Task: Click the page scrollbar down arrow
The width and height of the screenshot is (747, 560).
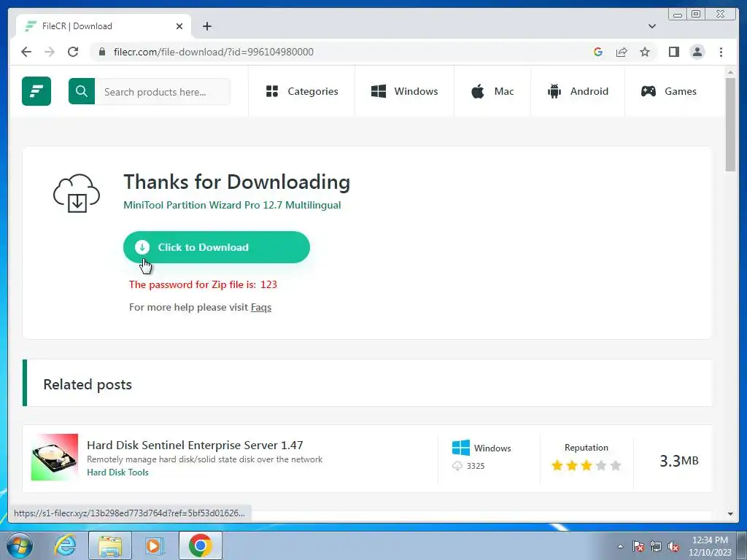Action: [x=730, y=514]
